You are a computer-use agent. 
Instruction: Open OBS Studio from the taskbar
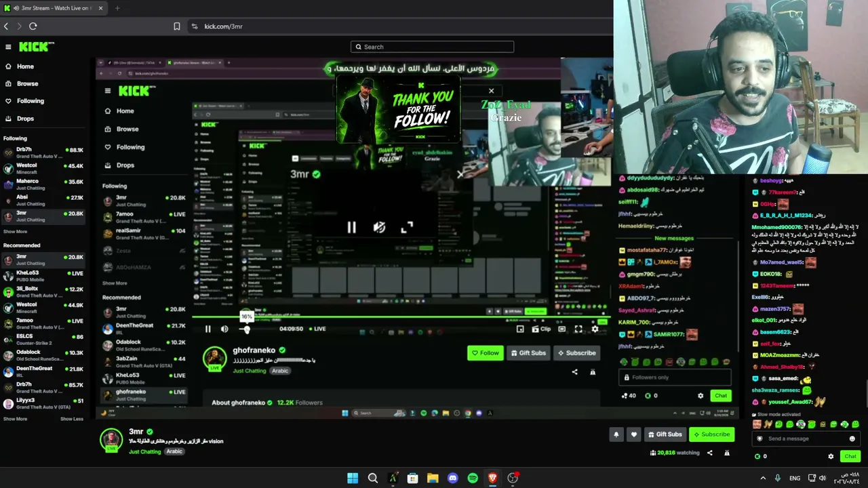513,478
